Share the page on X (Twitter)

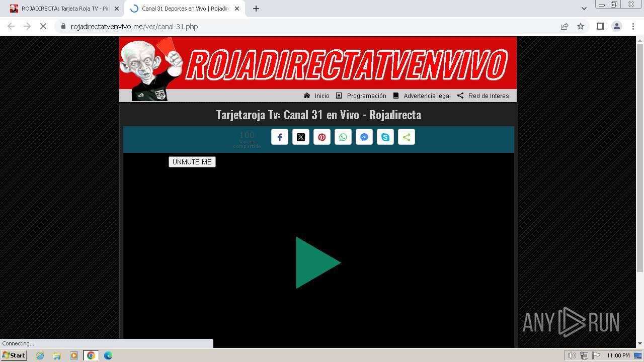coord(301,137)
